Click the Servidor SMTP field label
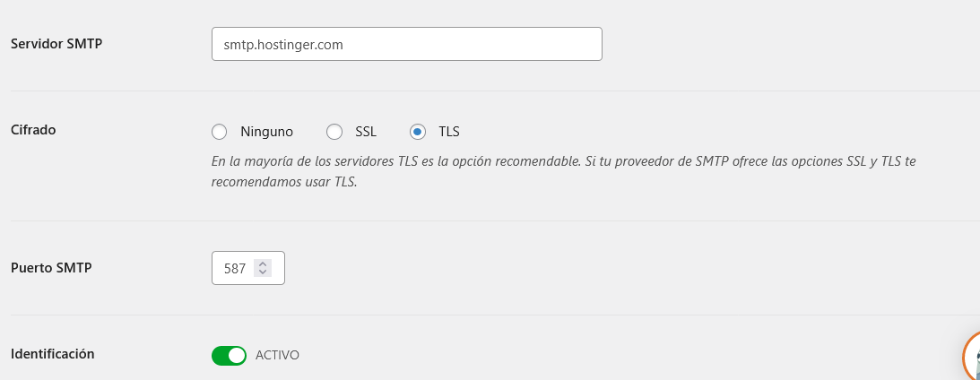980x380 pixels. (x=56, y=44)
